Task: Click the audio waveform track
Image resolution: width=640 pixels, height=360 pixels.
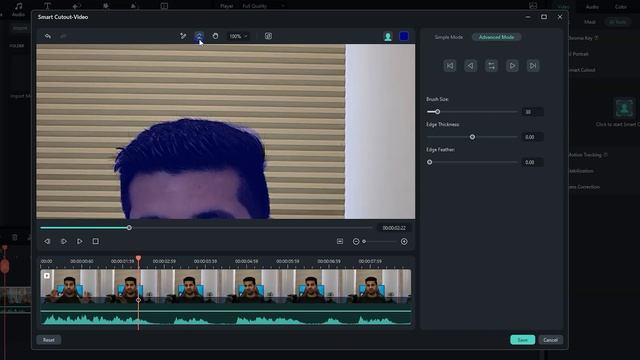Action: click(x=226, y=318)
